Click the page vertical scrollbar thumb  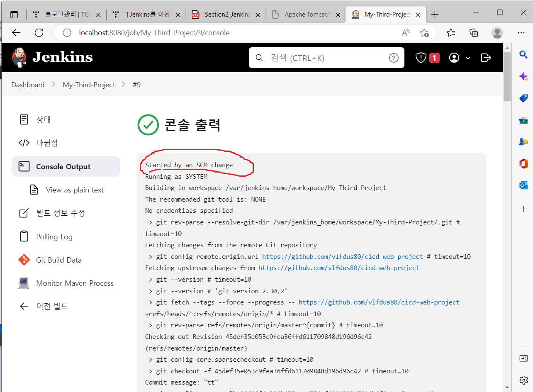point(507,76)
